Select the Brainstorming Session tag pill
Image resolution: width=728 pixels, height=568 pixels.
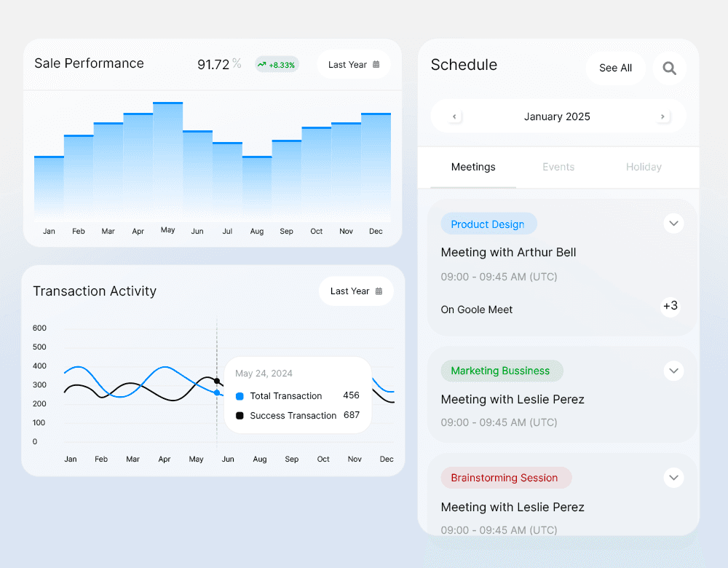(506, 478)
